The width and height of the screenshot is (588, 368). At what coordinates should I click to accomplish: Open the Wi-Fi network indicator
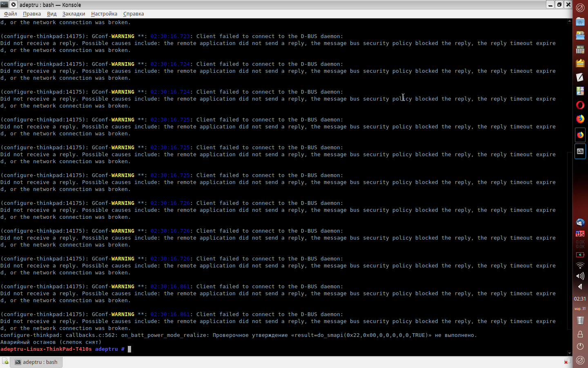[580, 265]
